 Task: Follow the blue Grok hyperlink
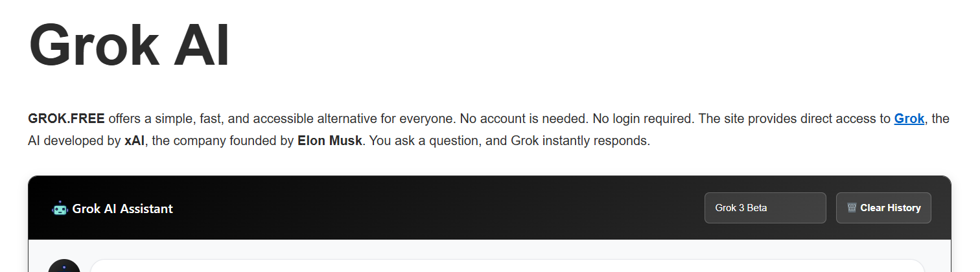tap(909, 119)
